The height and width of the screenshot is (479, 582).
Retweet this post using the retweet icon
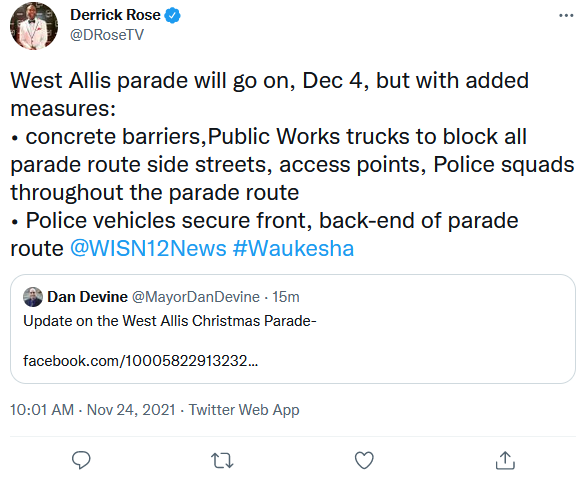click(222, 460)
